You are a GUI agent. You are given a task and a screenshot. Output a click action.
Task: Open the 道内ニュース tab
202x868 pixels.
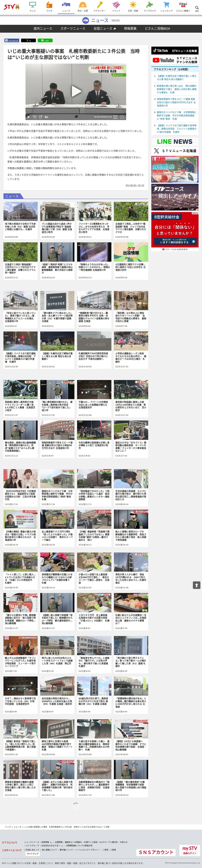pos(43,29)
